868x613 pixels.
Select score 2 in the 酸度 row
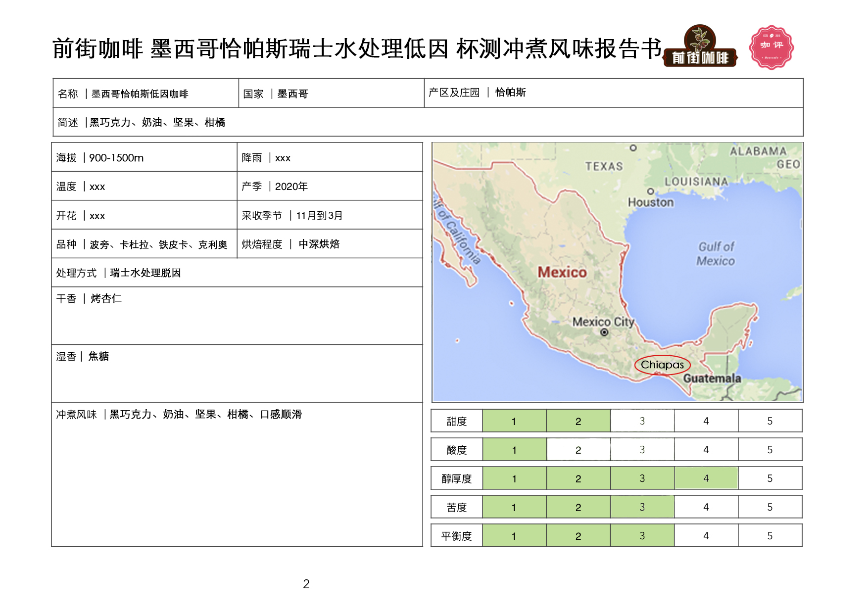[x=579, y=450]
